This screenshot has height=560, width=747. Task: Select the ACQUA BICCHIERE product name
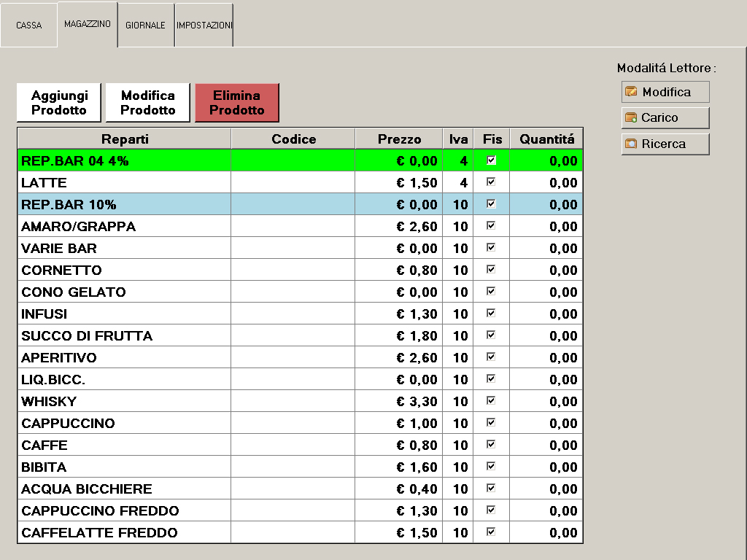click(87, 489)
